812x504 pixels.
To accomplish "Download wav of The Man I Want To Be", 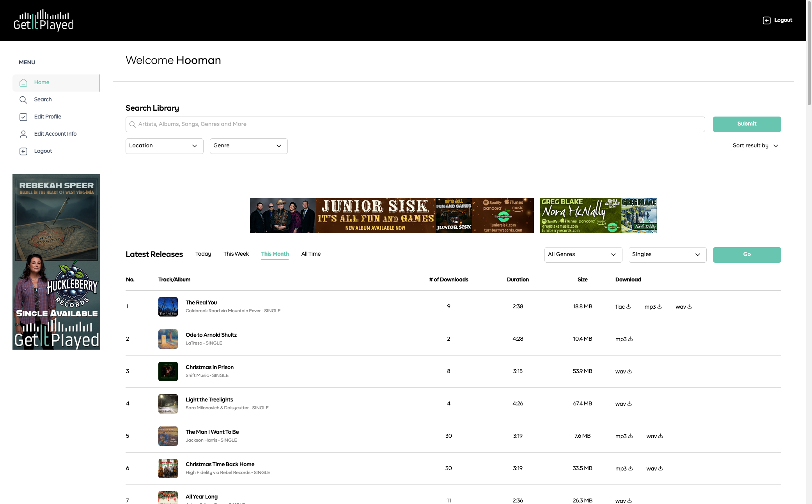I will click(654, 436).
